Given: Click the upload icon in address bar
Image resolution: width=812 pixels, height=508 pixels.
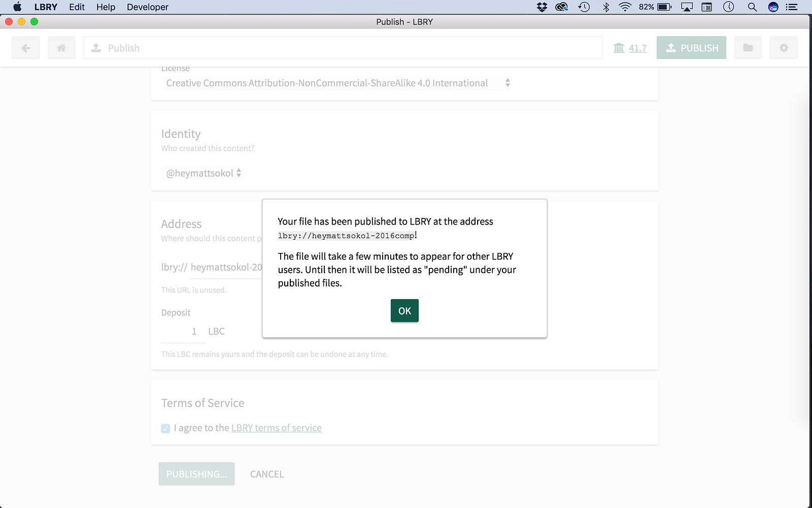Looking at the screenshot, I should pyautogui.click(x=96, y=48).
